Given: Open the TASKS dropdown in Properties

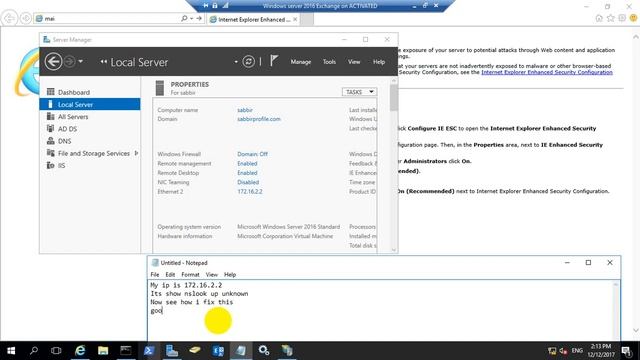Looking at the screenshot, I should 359,92.
